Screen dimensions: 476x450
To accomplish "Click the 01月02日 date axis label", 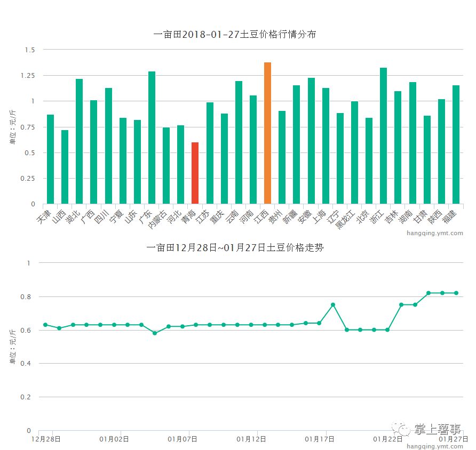I will [x=114, y=439].
